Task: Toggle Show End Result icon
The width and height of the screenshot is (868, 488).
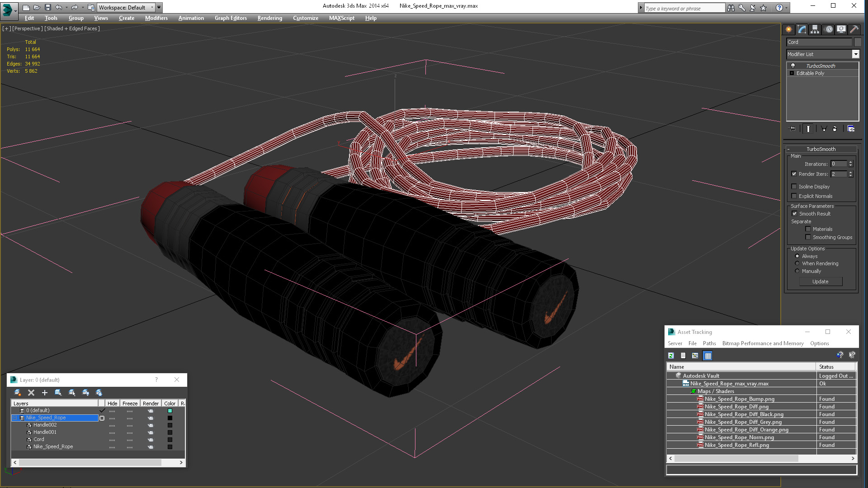Action: tap(808, 129)
